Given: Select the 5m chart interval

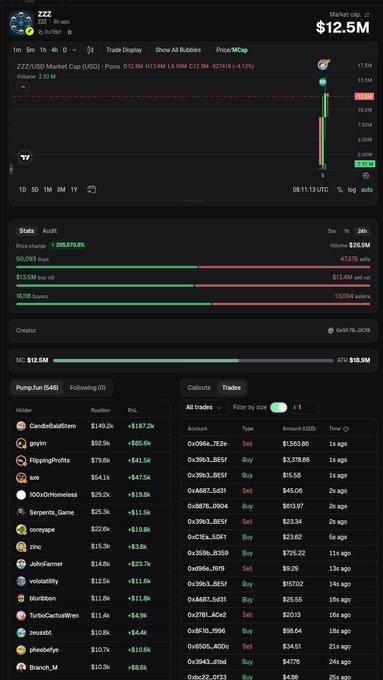Looking at the screenshot, I should [30, 50].
